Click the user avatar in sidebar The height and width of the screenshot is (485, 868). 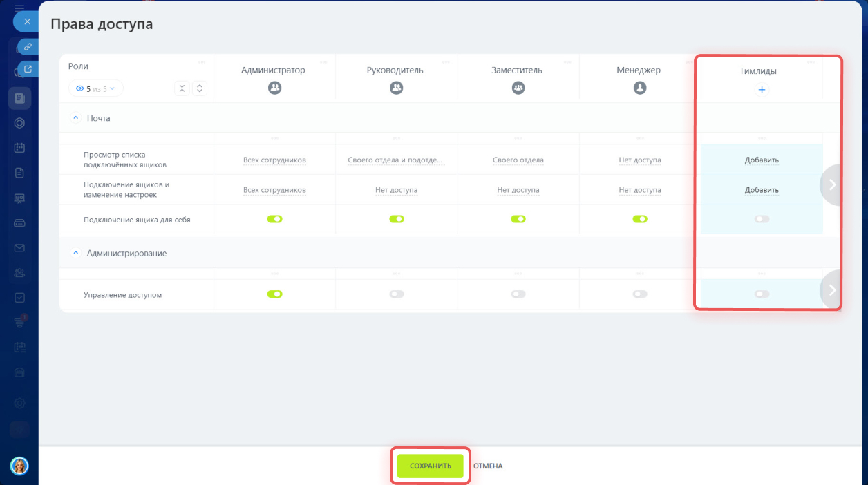(x=19, y=466)
